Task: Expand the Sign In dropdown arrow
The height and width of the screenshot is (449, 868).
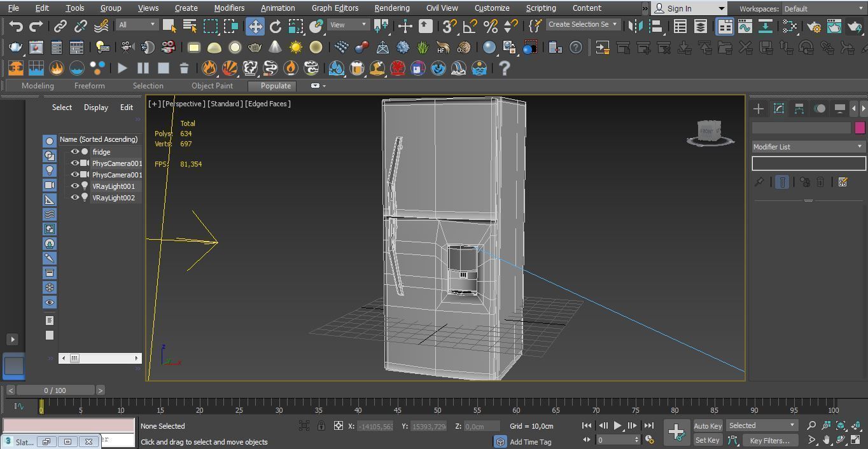Action: click(721, 9)
